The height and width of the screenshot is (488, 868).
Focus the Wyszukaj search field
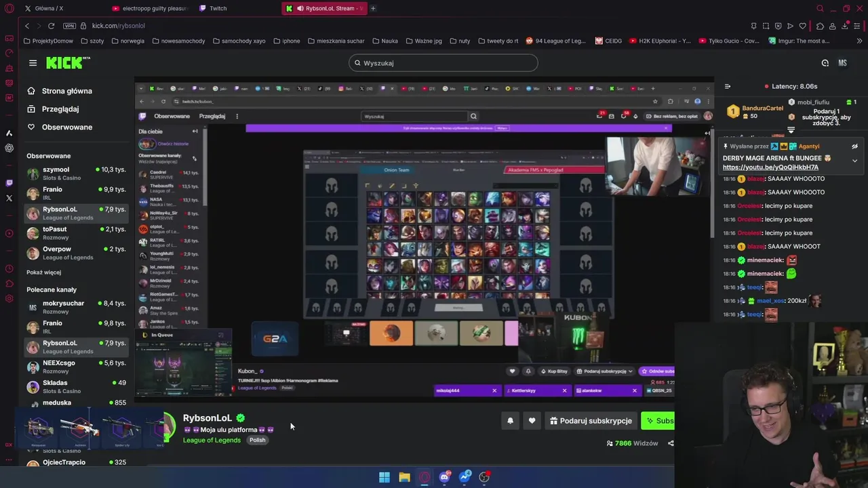coord(443,63)
